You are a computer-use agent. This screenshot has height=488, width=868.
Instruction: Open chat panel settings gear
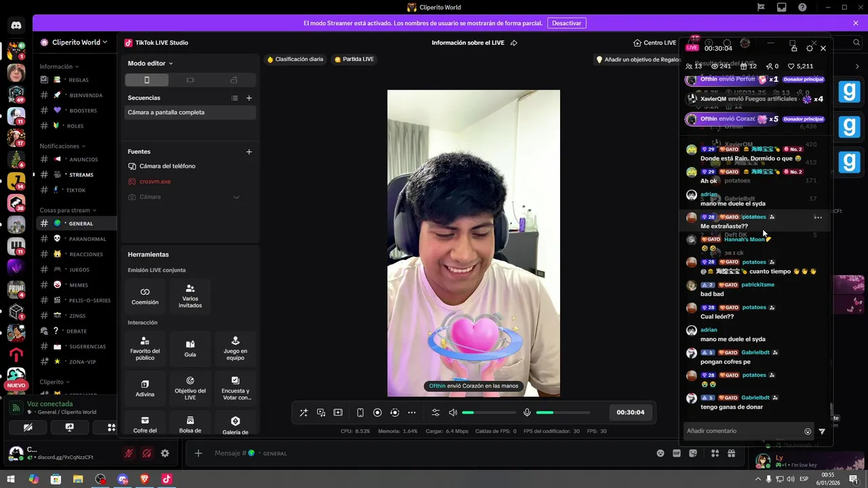tap(810, 48)
